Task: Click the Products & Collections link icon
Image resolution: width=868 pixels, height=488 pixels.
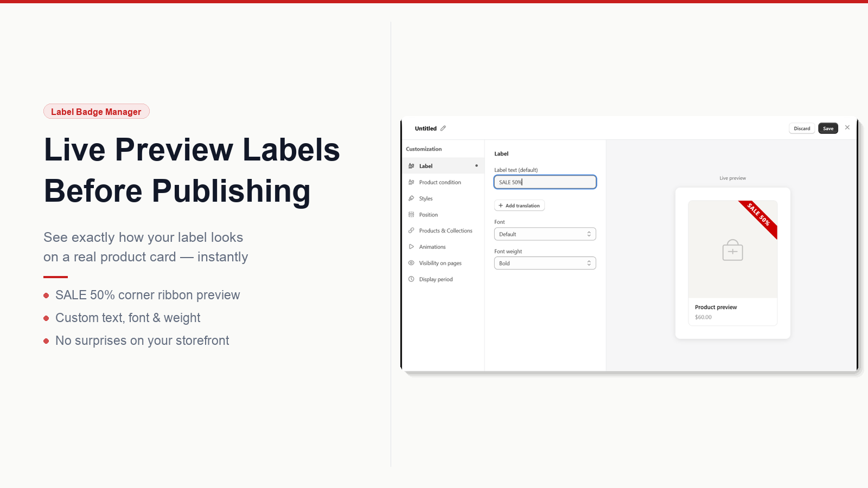Action: (411, 230)
